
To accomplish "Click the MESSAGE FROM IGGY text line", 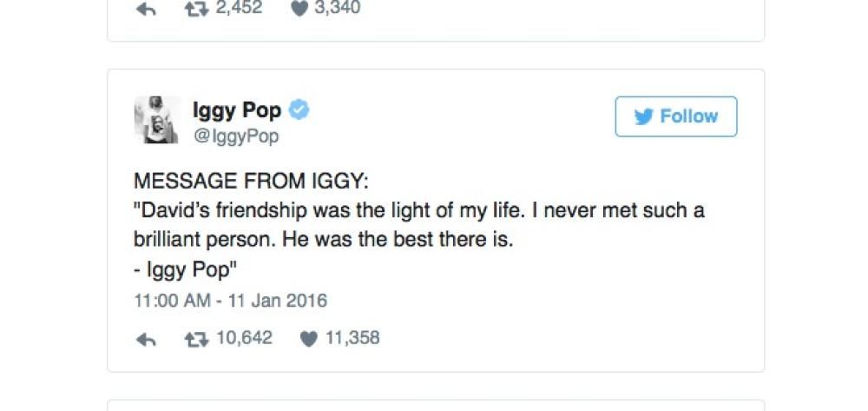I will coord(251,182).
